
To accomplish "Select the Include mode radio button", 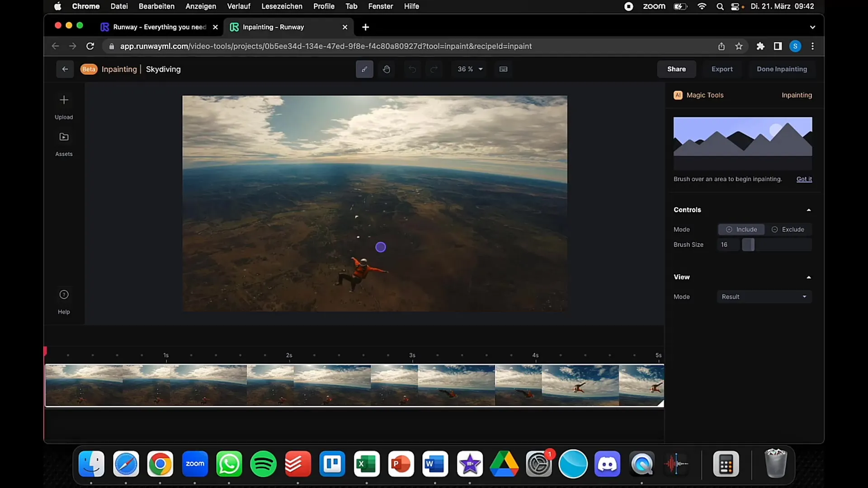I will pyautogui.click(x=741, y=230).
